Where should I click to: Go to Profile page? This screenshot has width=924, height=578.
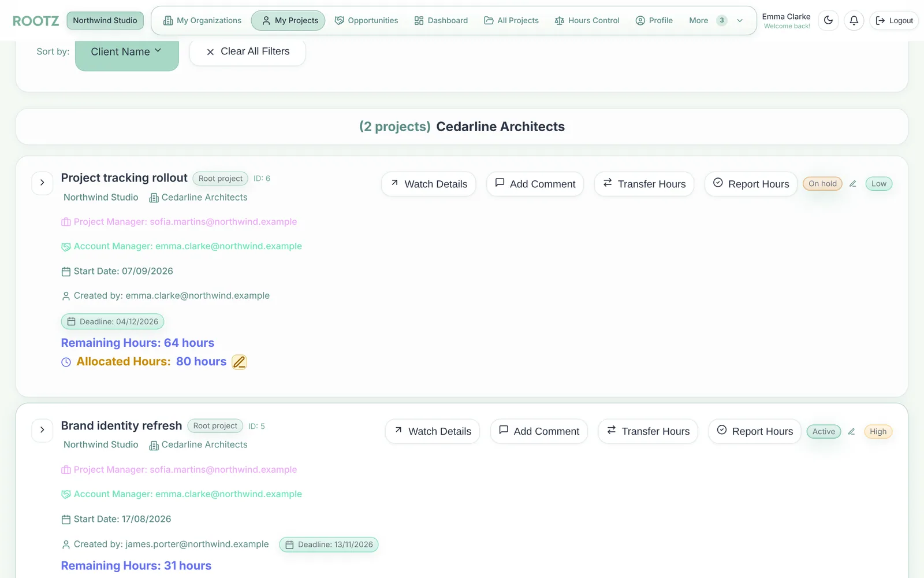(654, 20)
